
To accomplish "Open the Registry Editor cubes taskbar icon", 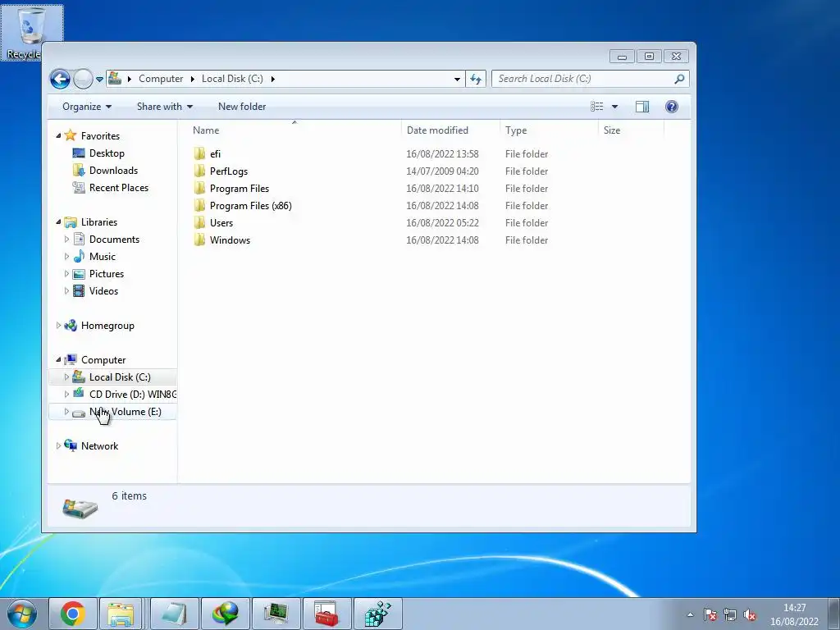I will tap(377, 614).
